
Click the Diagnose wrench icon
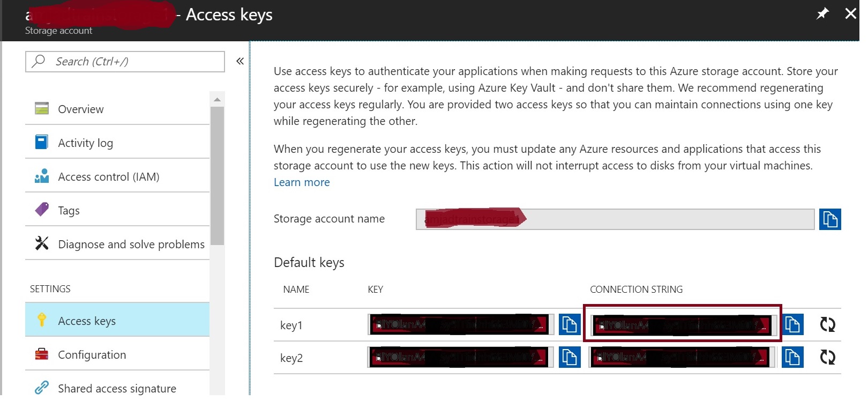[42, 243]
